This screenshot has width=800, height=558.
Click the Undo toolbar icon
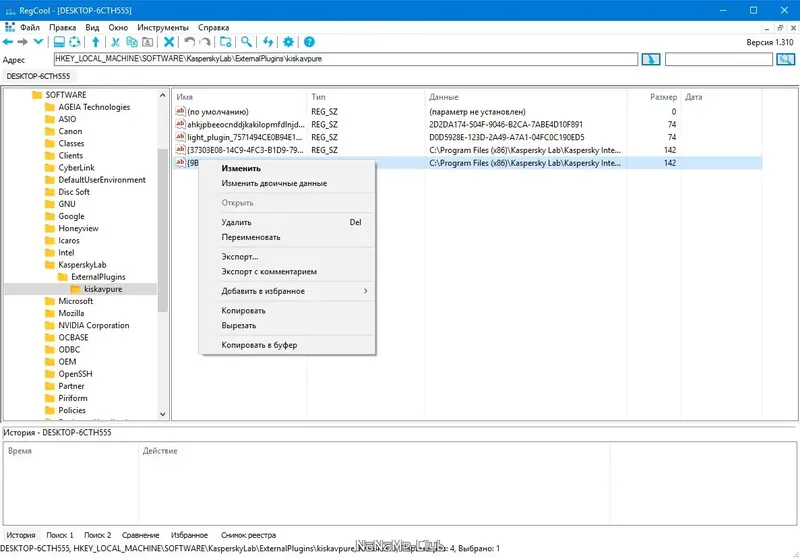pos(190,42)
